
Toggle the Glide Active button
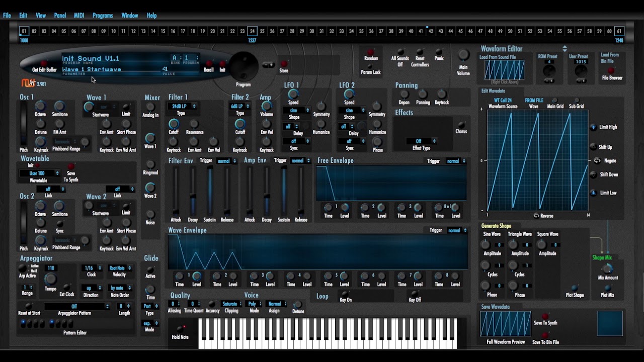pos(150,269)
